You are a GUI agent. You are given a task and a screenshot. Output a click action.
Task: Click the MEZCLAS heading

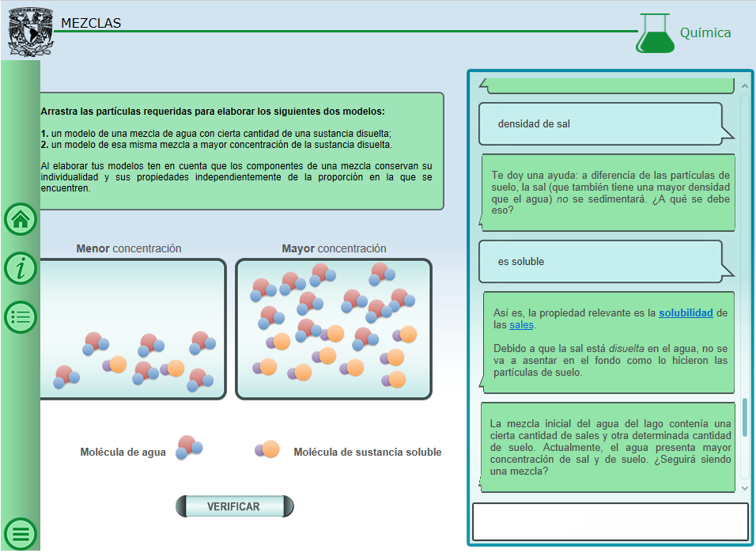[91, 23]
